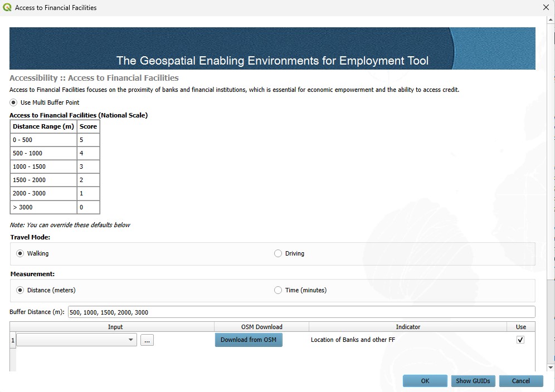Select the Use Multi Buffer Point option
The width and height of the screenshot is (555, 392).
pos(12,102)
